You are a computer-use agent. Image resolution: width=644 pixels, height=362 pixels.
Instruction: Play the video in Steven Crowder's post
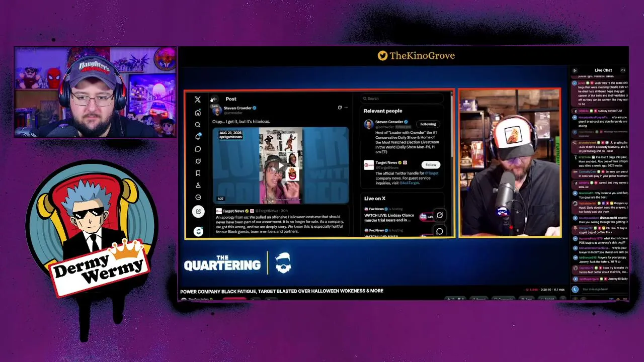click(281, 165)
